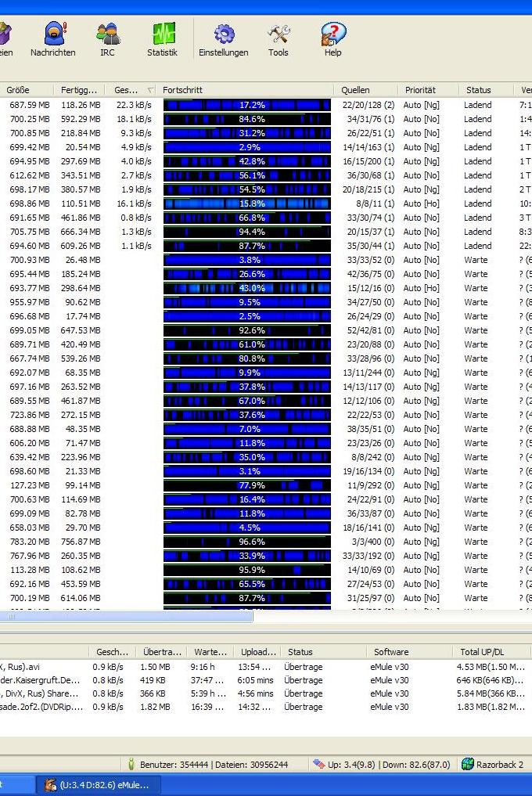
Task: Select the 592.29 MB completed cell
Action: pyautogui.click(x=81, y=119)
